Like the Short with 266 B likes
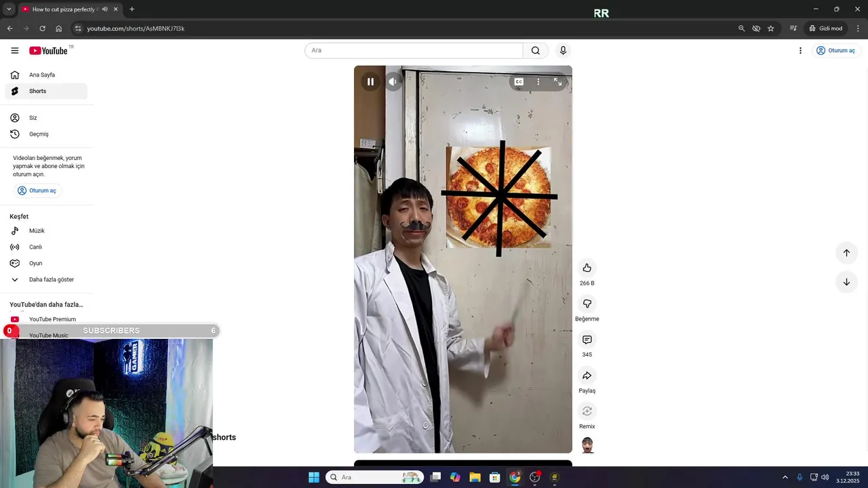This screenshot has width=868, height=488. (x=587, y=268)
